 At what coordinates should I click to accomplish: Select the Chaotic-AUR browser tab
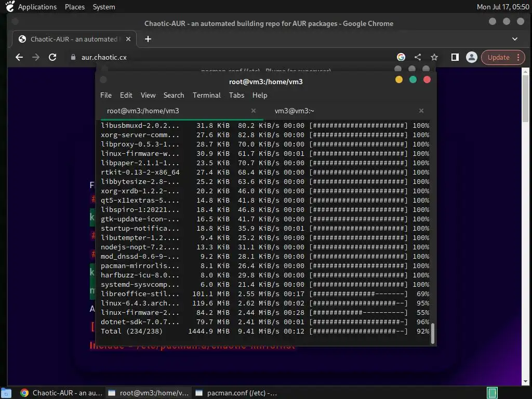[74, 39]
